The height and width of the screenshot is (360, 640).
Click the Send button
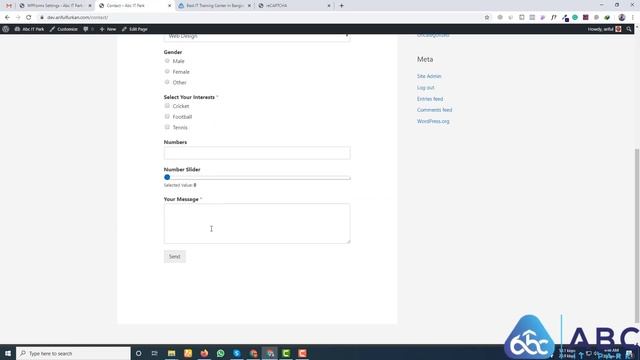pos(175,256)
